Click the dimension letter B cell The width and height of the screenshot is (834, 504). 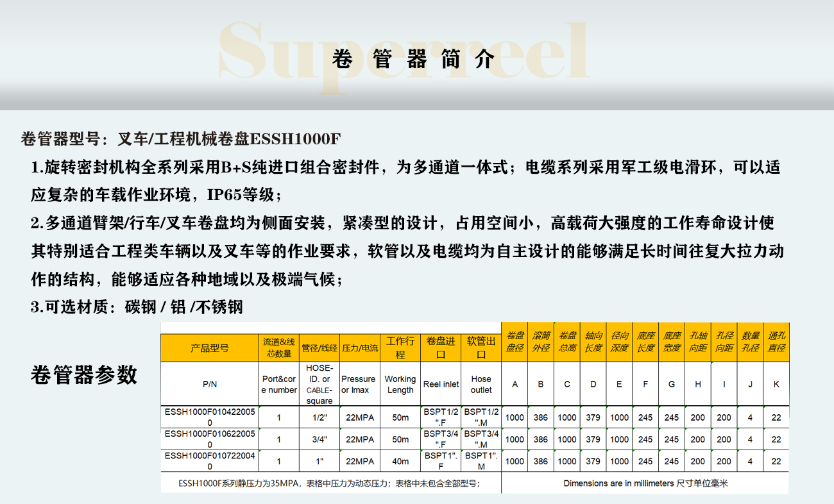pos(541,384)
